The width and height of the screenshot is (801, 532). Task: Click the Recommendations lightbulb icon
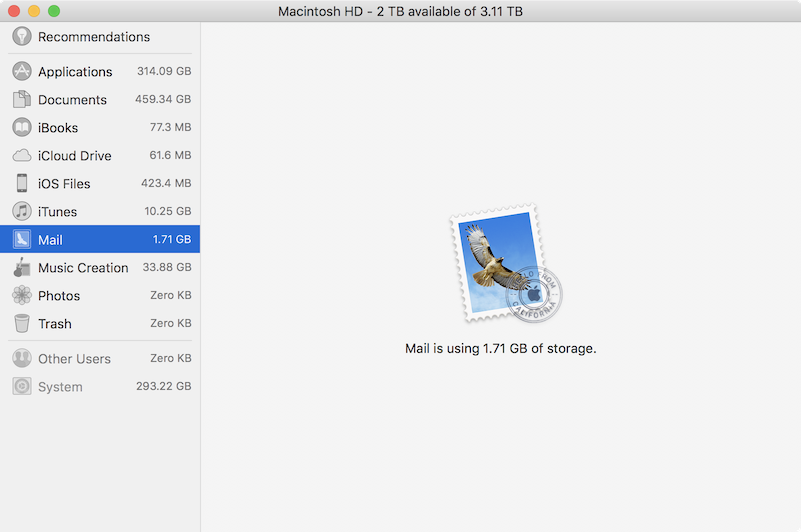[x=22, y=36]
